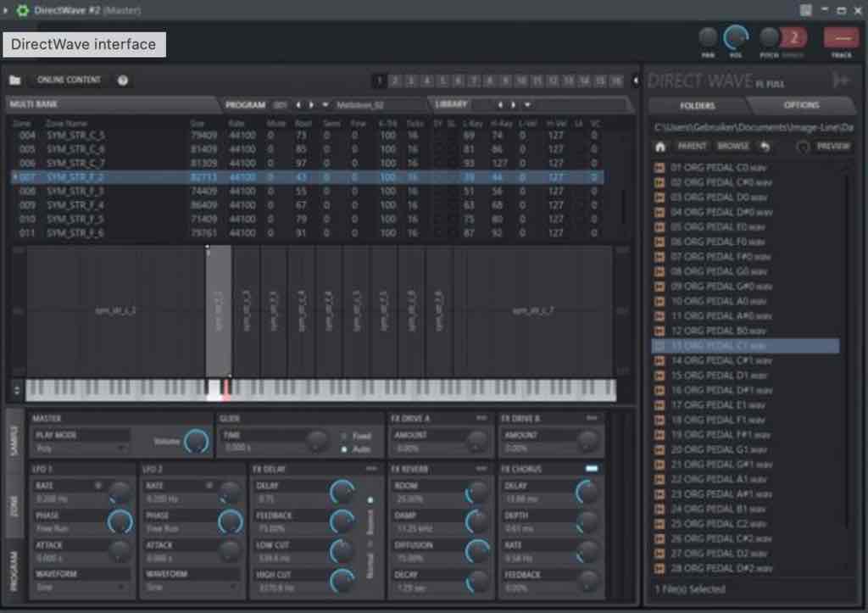
Task: Switch to the OPTIONS tab
Action: [x=801, y=105]
